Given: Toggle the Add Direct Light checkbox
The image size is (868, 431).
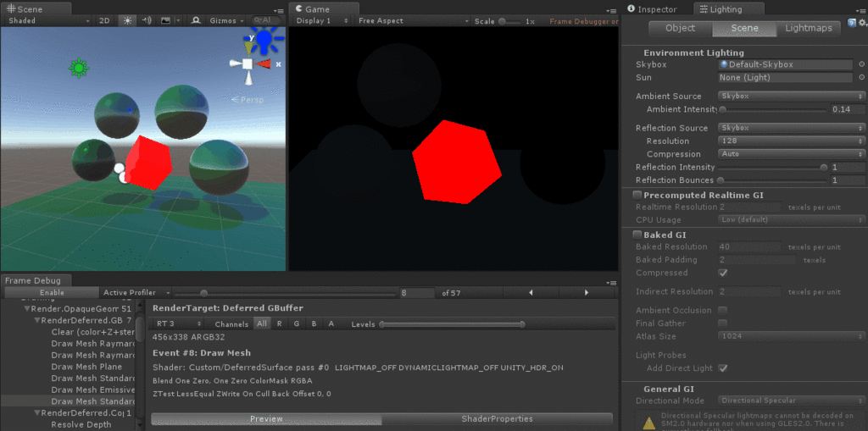Looking at the screenshot, I should point(722,368).
